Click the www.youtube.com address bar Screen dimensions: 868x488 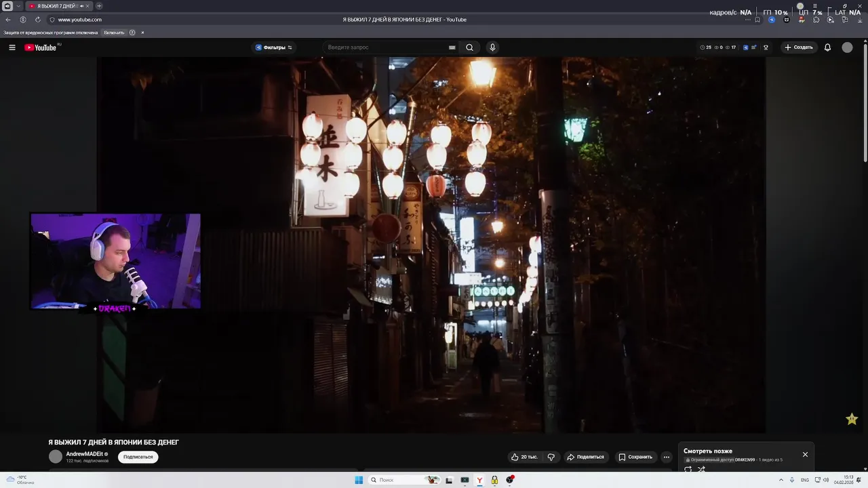click(x=79, y=20)
